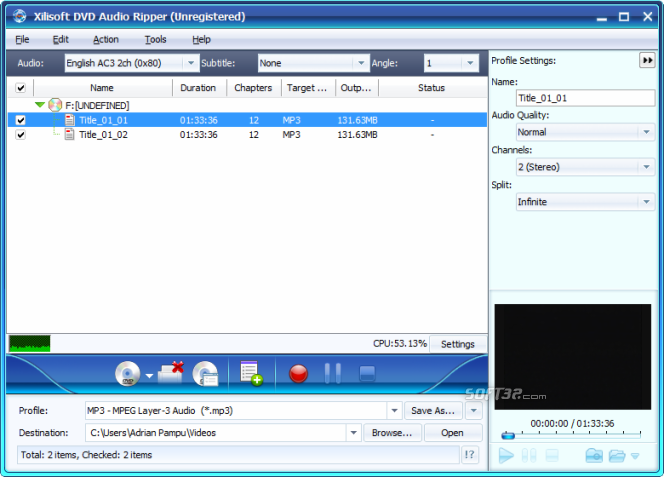Click the preview pause button

[529, 456]
